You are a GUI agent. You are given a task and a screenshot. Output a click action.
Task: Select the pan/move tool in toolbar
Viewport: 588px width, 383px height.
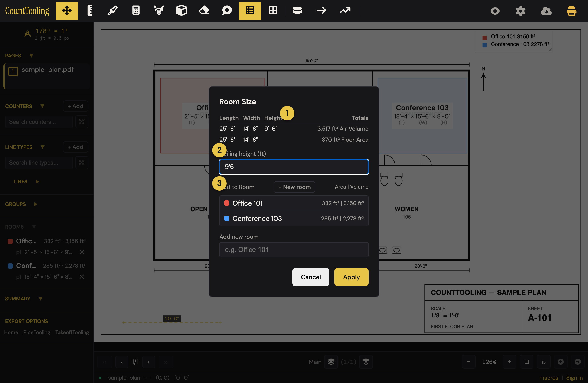[67, 11]
